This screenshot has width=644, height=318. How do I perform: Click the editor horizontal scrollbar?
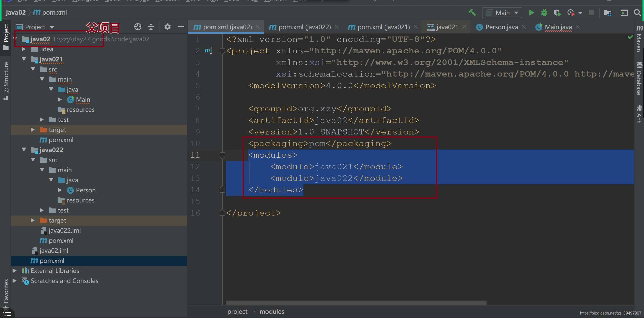tap(356, 302)
